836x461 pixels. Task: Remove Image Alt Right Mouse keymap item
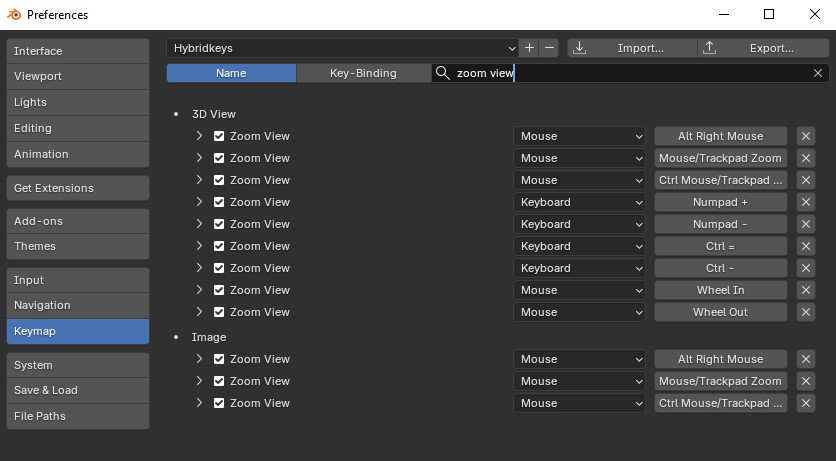(806, 359)
